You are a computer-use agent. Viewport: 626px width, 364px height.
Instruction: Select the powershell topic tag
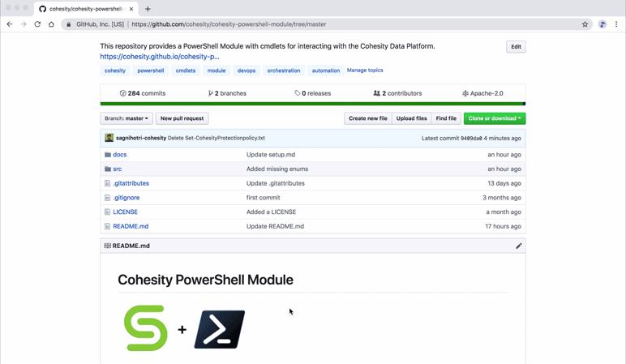coord(151,71)
